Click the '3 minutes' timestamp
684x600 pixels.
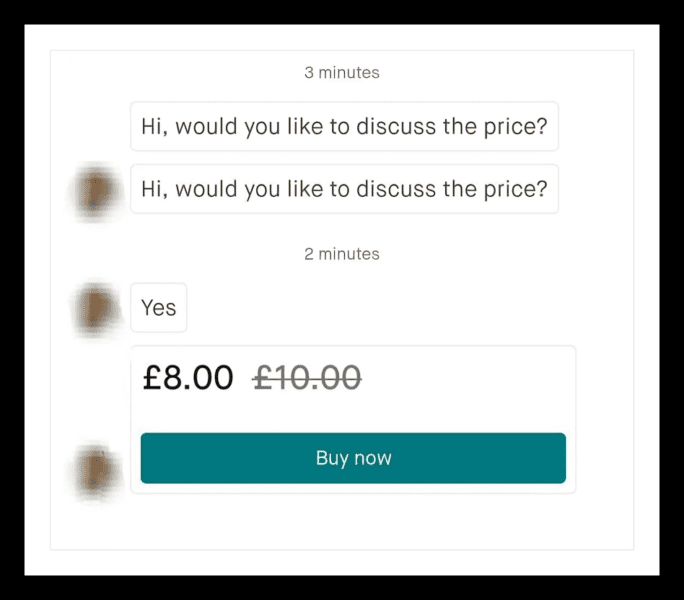click(342, 72)
